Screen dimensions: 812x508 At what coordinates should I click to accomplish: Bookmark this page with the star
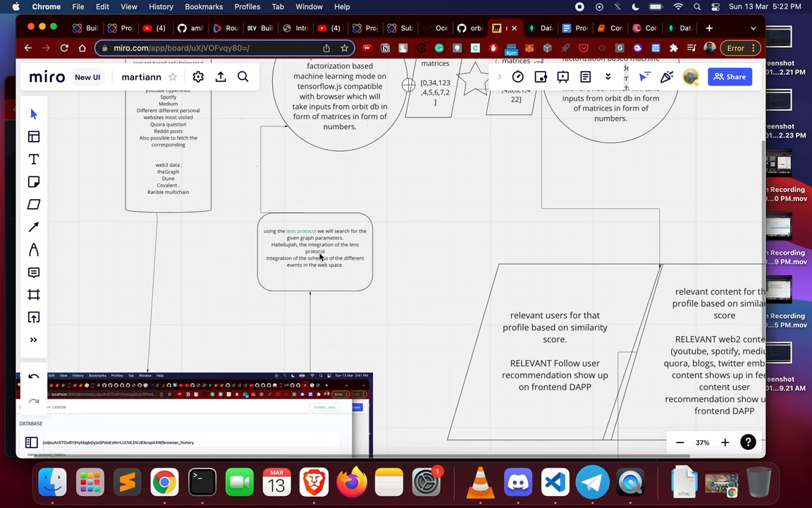point(345,48)
